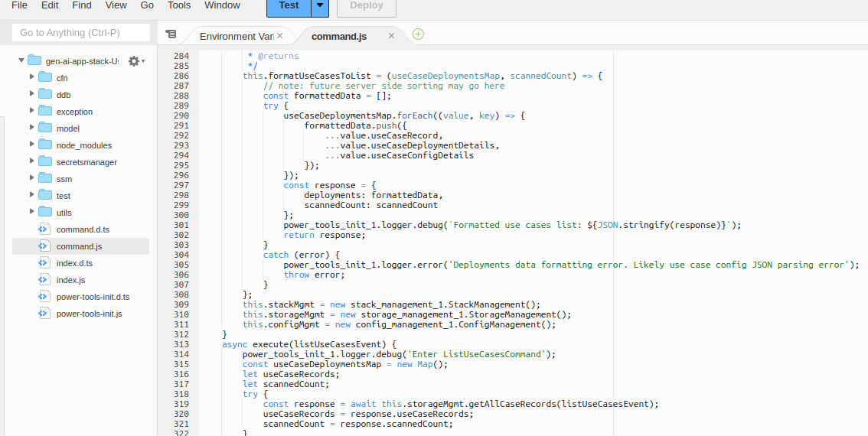Close the Environment Variables tab
The image size is (868, 436).
tap(279, 35)
